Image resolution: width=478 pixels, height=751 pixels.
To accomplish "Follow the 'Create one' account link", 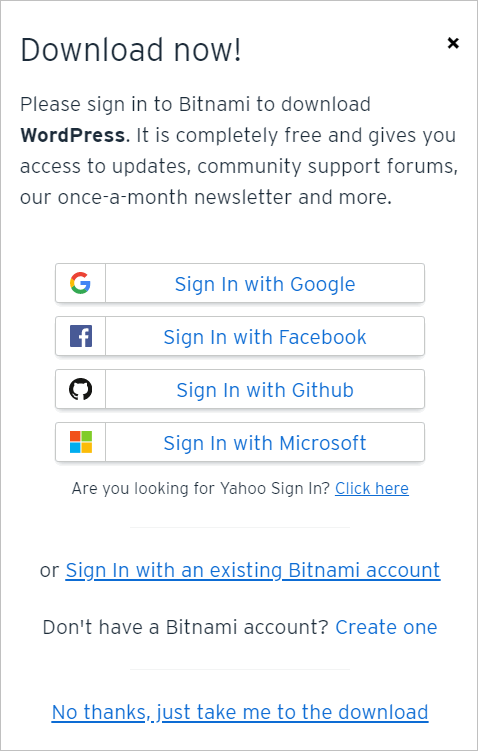I will click(x=386, y=627).
